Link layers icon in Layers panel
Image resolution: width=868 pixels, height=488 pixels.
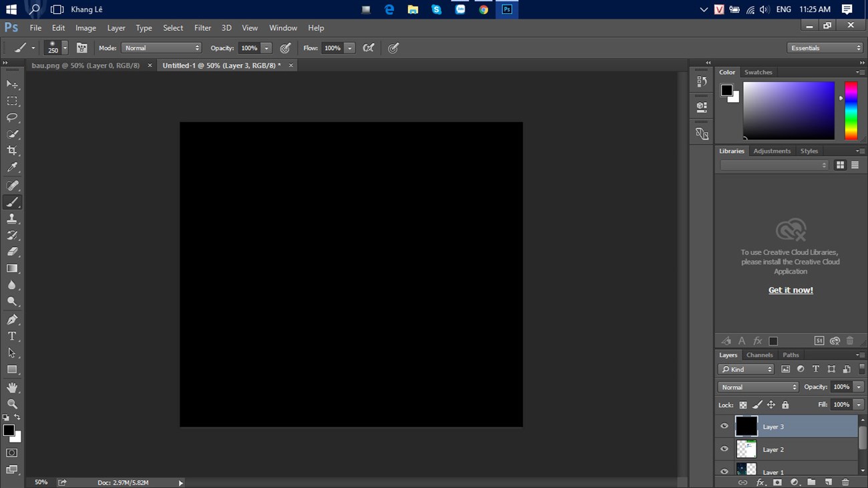pos(742,482)
